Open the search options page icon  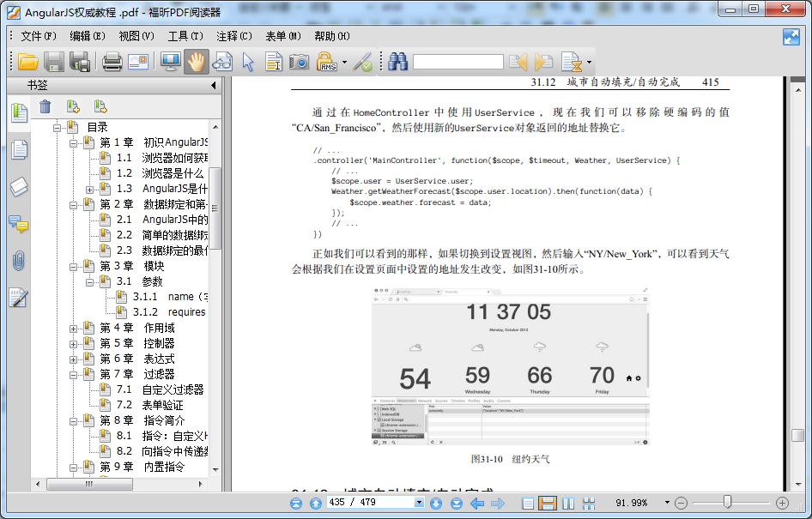[x=572, y=62]
